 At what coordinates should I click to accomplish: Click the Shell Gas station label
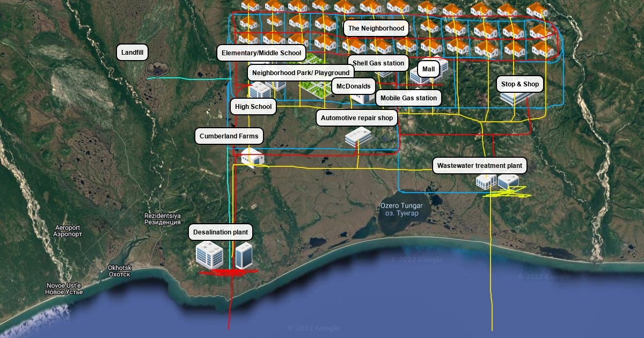378,63
